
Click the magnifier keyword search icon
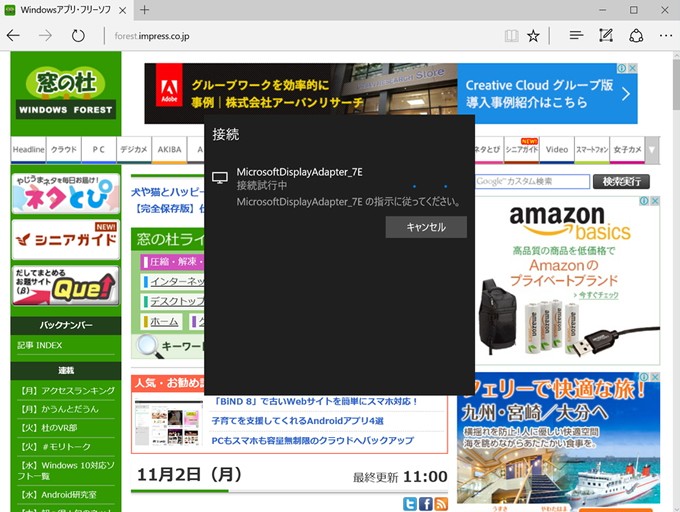[x=149, y=346]
